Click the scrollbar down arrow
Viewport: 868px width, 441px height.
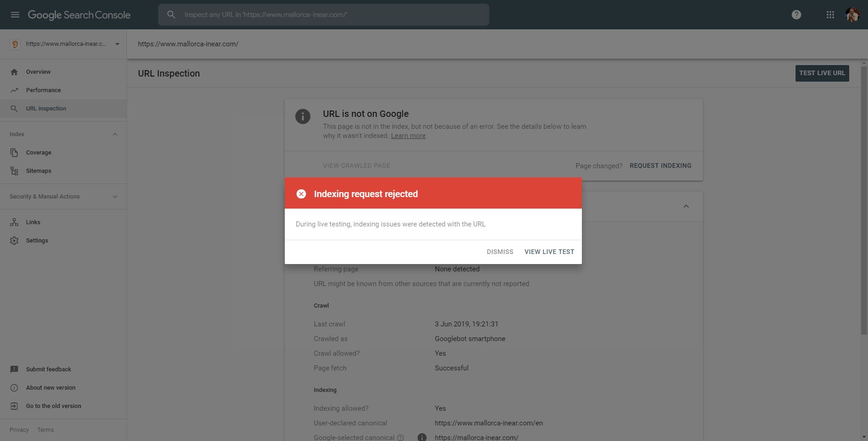pos(864,437)
